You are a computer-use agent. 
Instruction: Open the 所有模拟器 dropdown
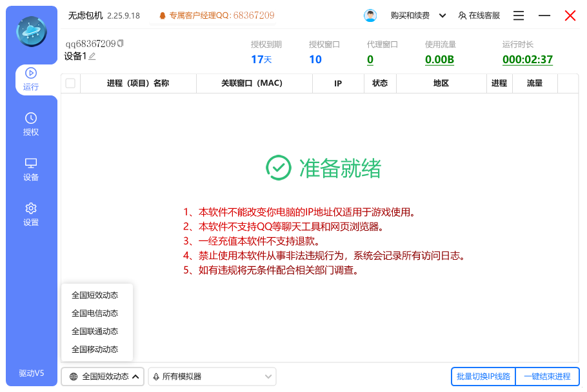pos(212,377)
